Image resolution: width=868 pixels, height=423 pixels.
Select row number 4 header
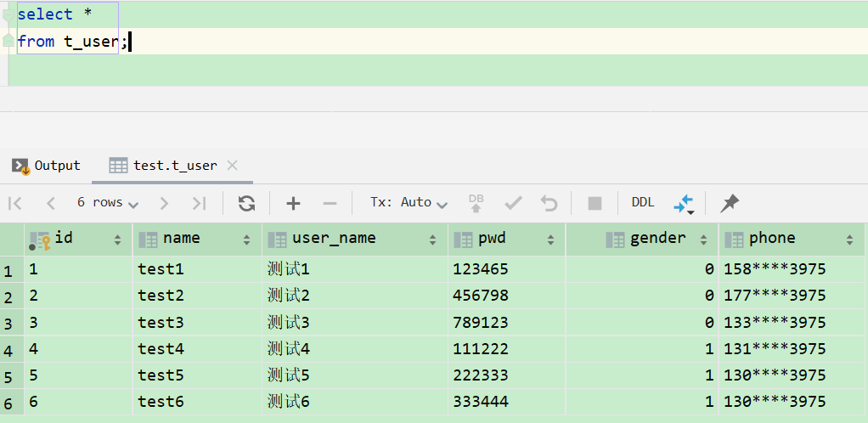pyautogui.click(x=12, y=349)
